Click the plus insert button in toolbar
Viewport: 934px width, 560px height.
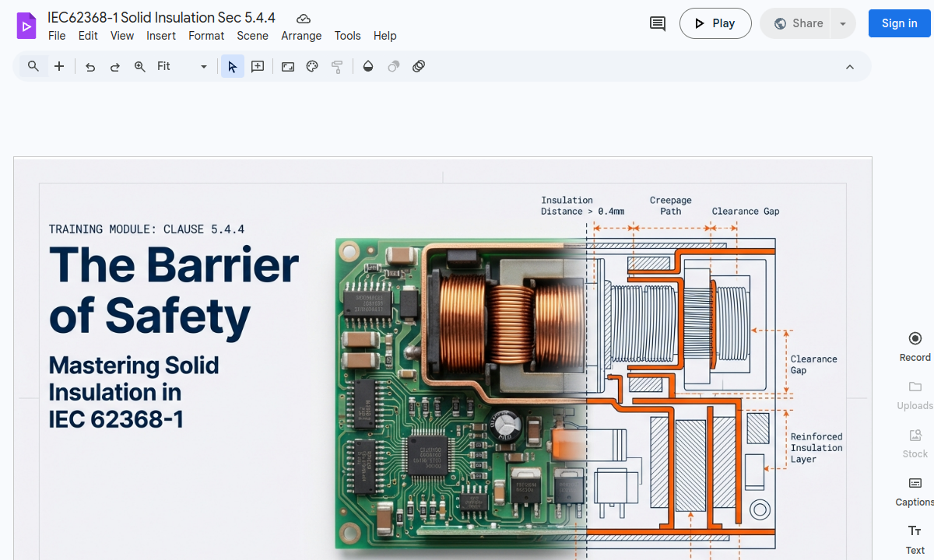click(59, 67)
